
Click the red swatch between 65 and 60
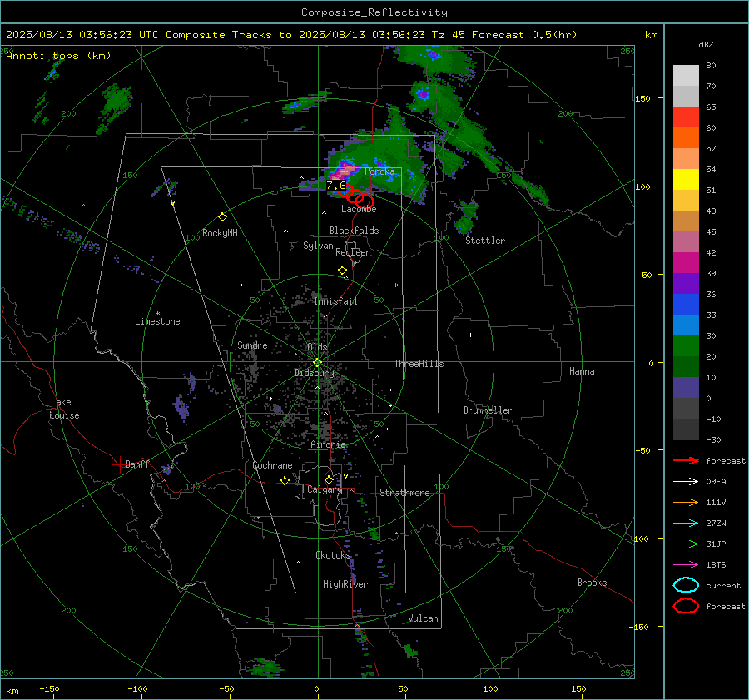coord(686,117)
